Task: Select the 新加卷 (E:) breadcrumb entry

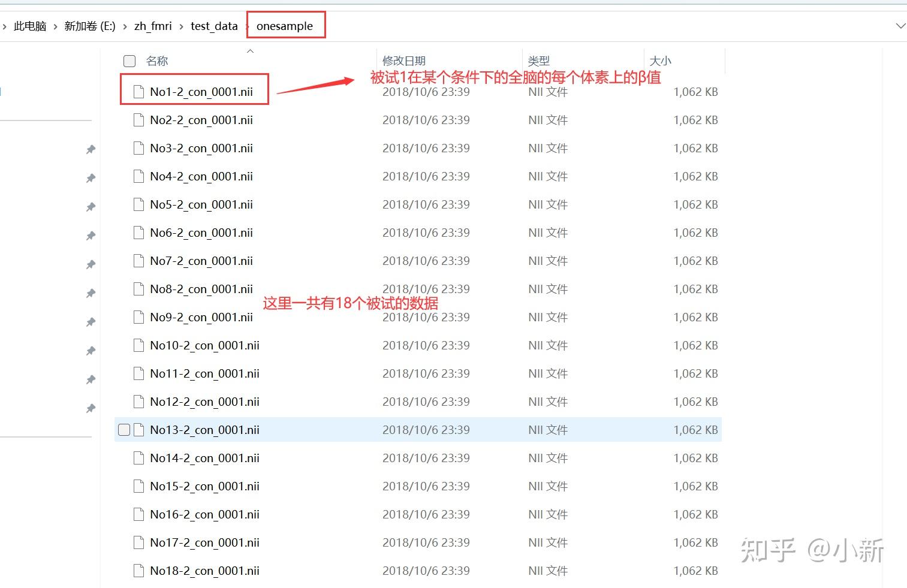Action: pyautogui.click(x=90, y=26)
